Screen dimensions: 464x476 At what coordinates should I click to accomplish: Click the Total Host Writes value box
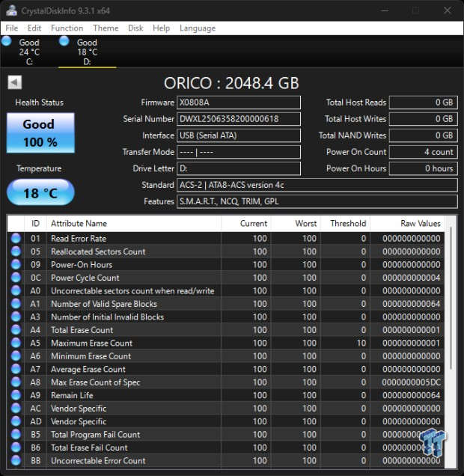[x=423, y=119]
